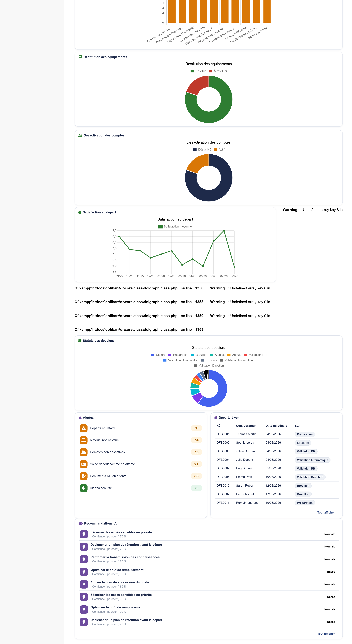352x644 pixels.
Task: Click the Validation Comptabilité legend swatch
Action: click(165, 360)
